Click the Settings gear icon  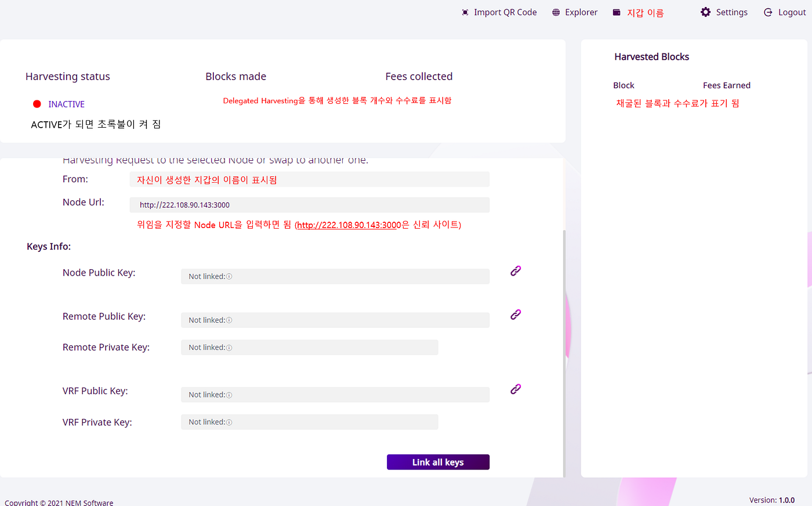(x=705, y=12)
